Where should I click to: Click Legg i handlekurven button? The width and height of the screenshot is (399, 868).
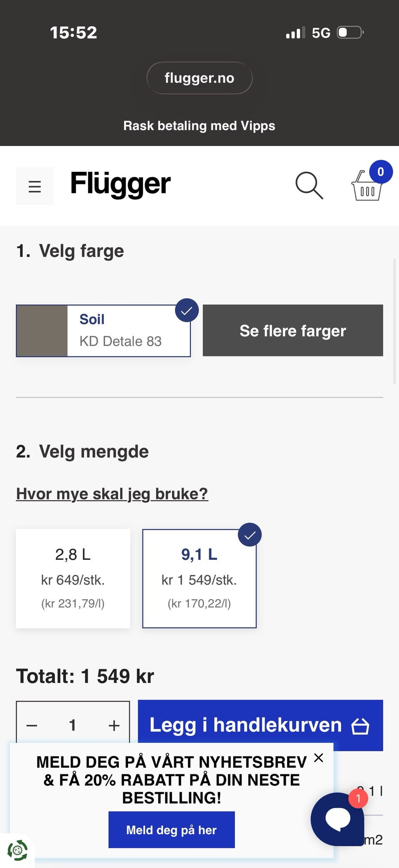click(260, 725)
